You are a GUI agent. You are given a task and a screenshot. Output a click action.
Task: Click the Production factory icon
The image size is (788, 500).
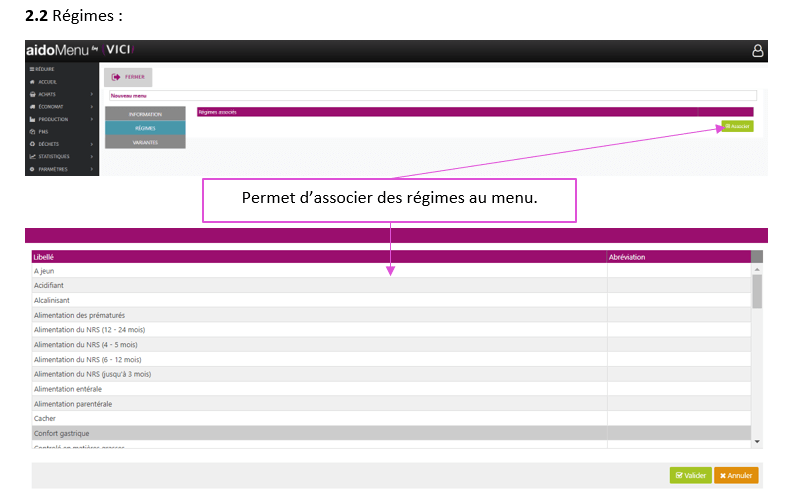click(32, 119)
